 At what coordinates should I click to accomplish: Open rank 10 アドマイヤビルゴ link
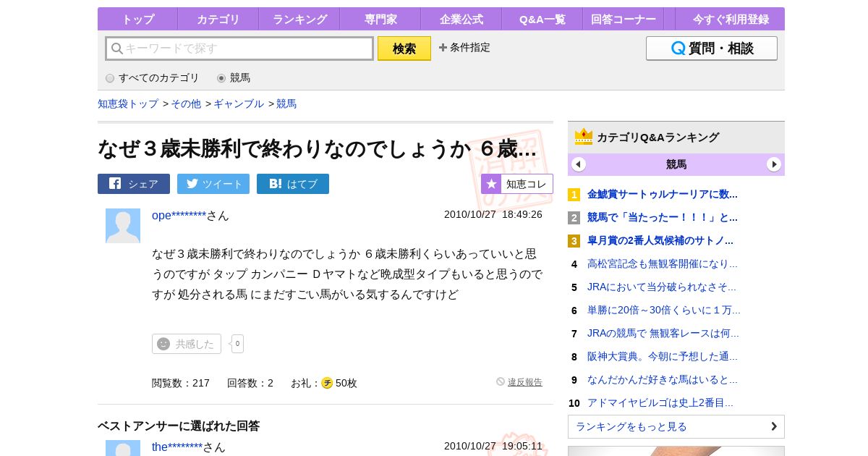[660, 402]
